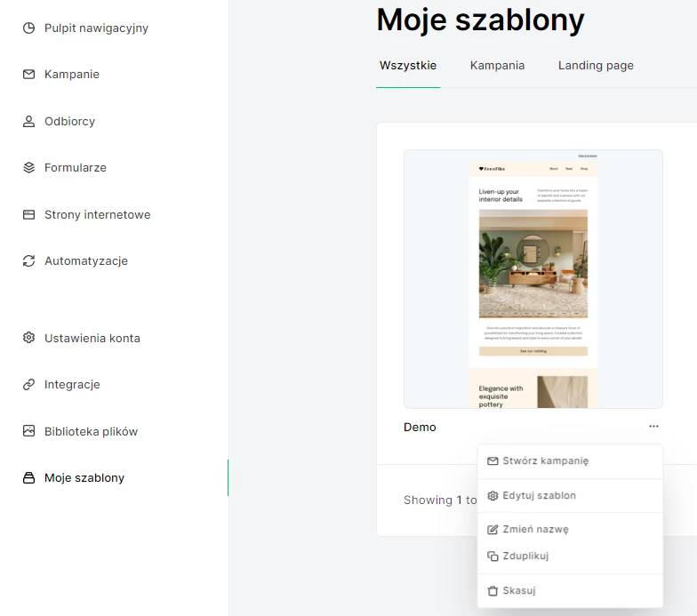Click the Strony internetowe browser icon

[x=28, y=215]
